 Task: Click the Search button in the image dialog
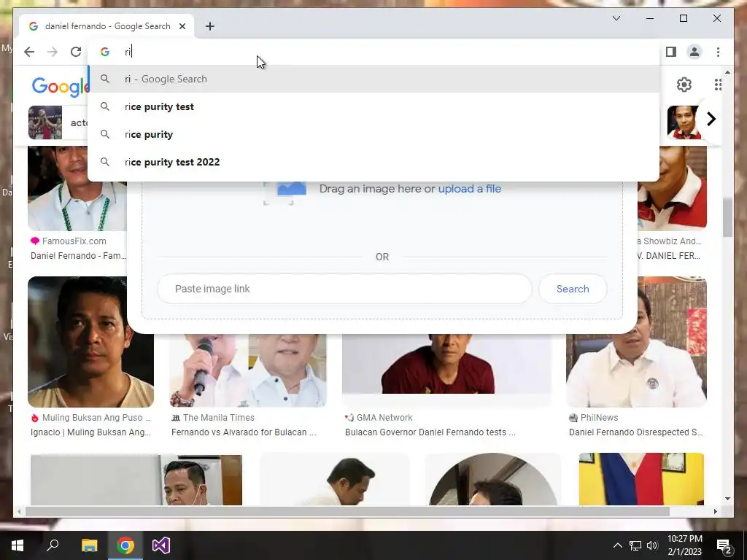(573, 289)
